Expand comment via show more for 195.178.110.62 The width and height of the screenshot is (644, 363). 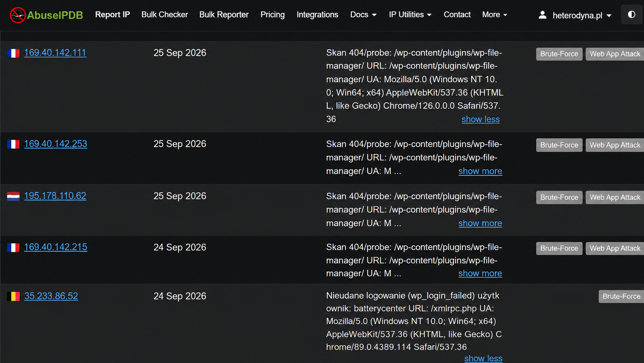coord(480,223)
